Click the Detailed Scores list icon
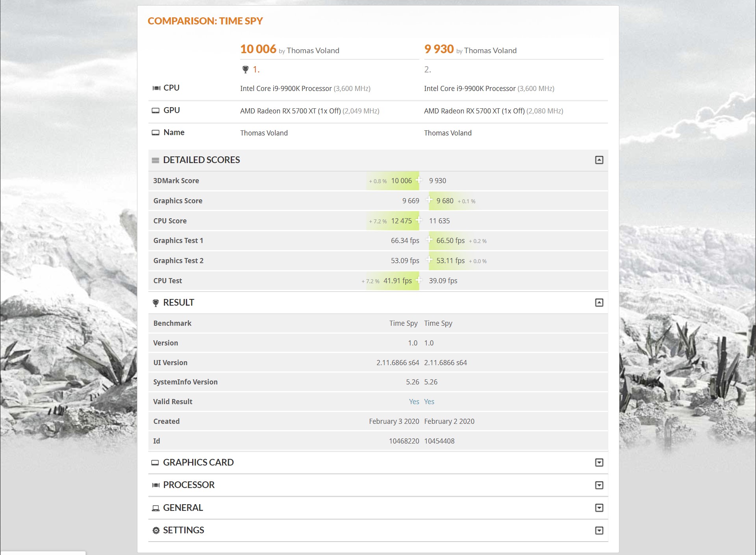This screenshot has height=555, width=756. click(156, 160)
